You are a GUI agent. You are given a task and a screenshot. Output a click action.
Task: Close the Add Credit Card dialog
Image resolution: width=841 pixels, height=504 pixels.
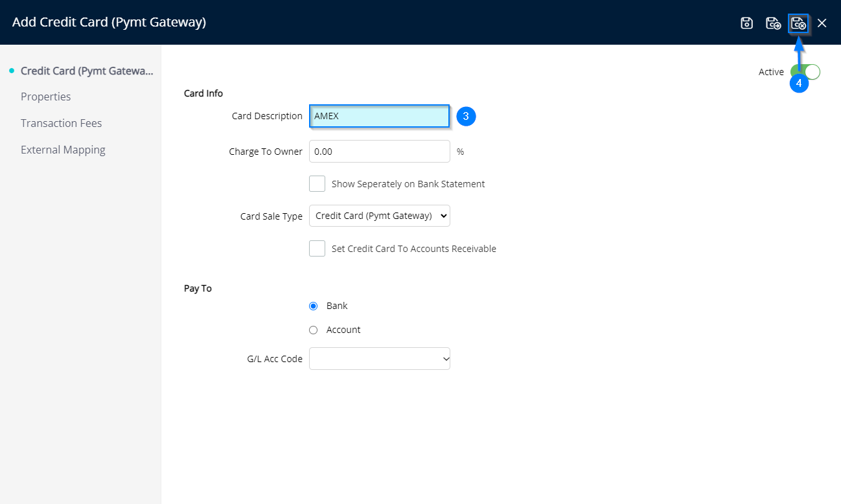(822, 23)
